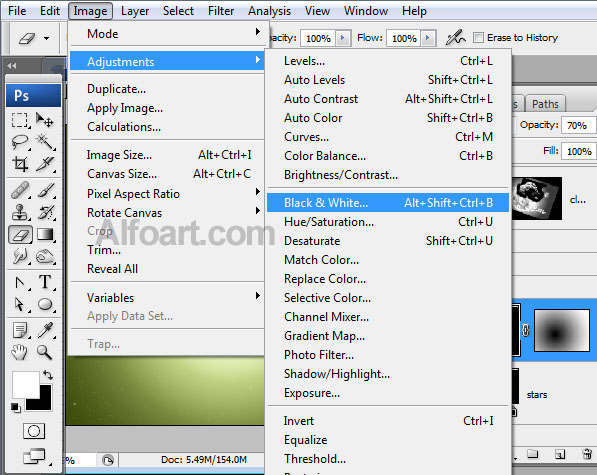
Task: Select the Zoom tool
Action: [x=45, y=352]
